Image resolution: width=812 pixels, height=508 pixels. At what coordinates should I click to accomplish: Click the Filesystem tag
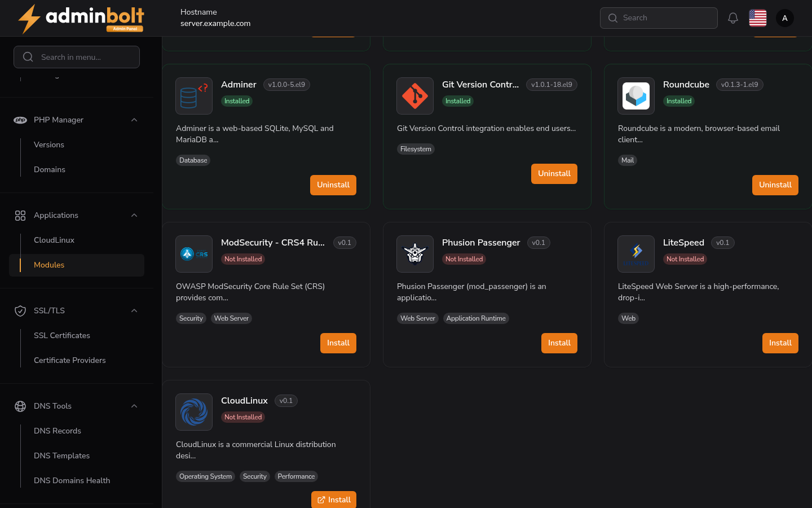pos(416,149)
